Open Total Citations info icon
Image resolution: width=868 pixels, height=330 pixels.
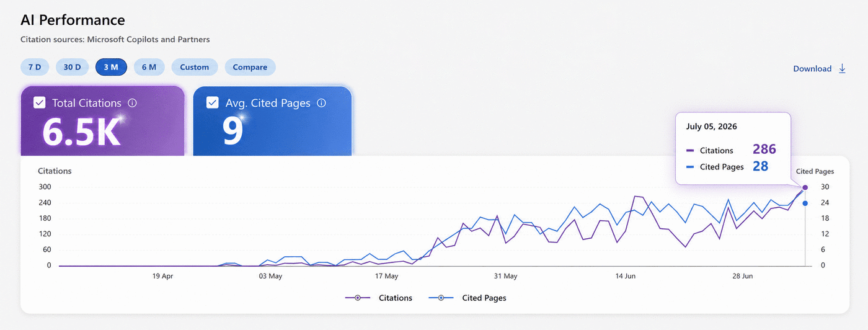tap(132, 103)
